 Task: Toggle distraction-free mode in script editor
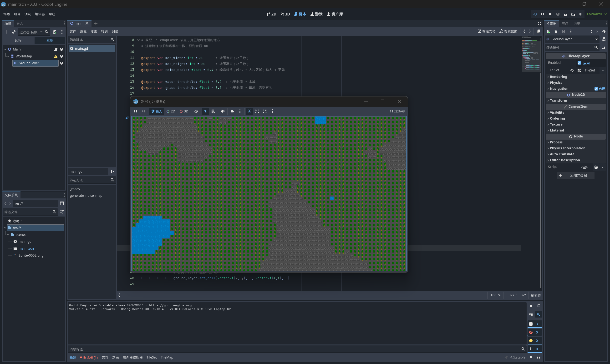coord(539,23)
